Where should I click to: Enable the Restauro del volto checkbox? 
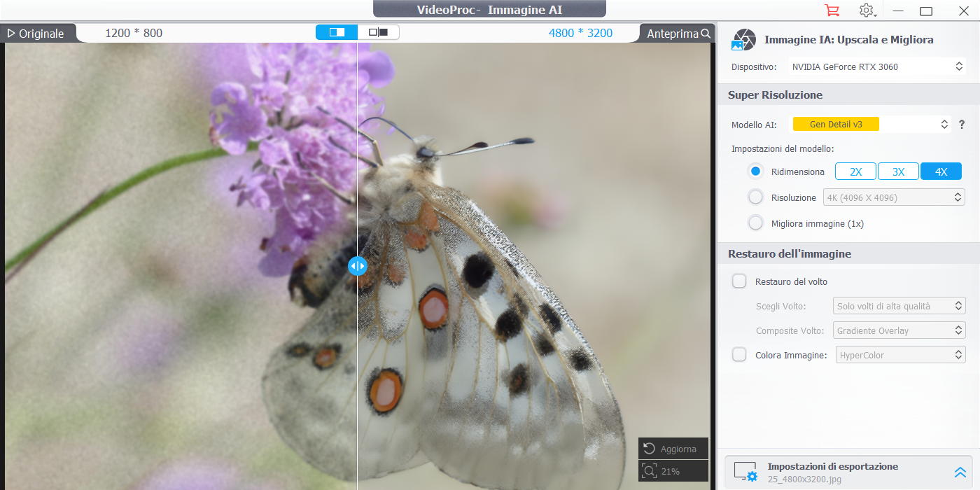tap(739, 281)
